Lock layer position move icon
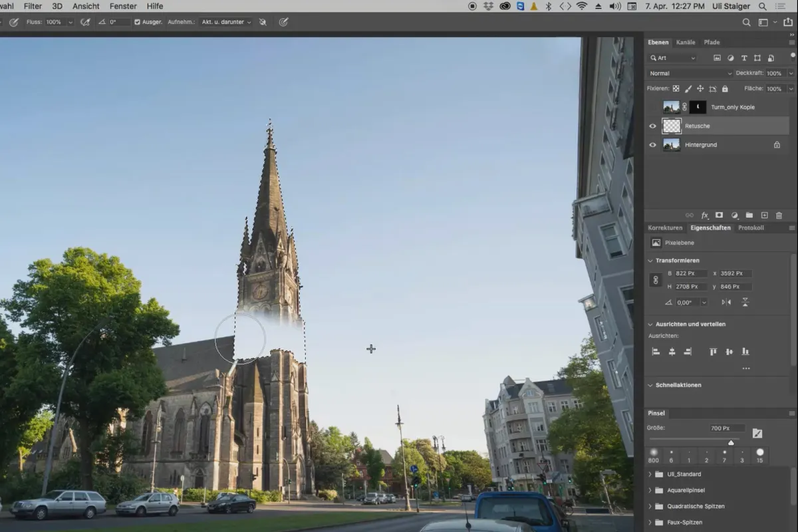Screen dimensions: 798x532 tap(700, 88)
